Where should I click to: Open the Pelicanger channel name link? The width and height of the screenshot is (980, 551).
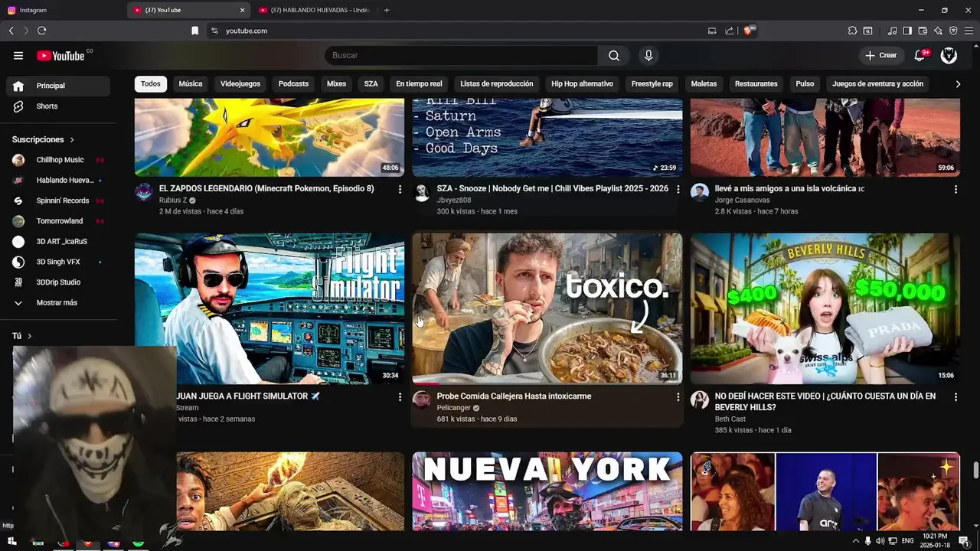453,408
